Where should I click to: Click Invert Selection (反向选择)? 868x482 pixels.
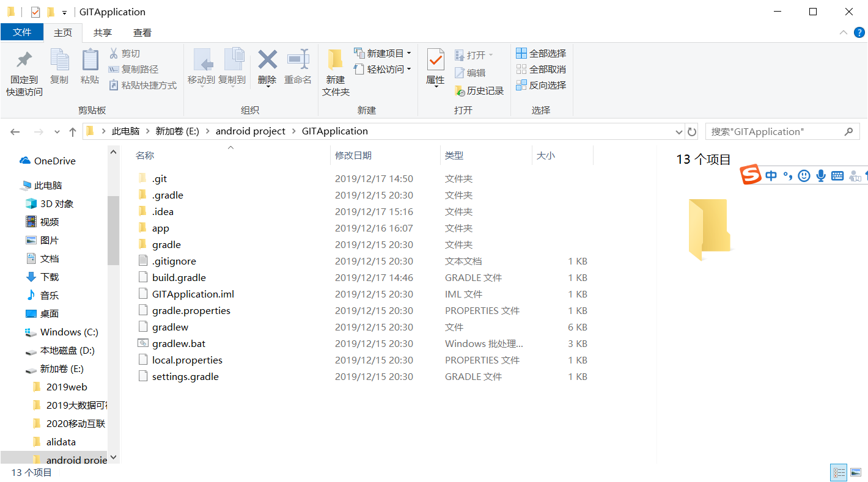[x=541, y=86]
